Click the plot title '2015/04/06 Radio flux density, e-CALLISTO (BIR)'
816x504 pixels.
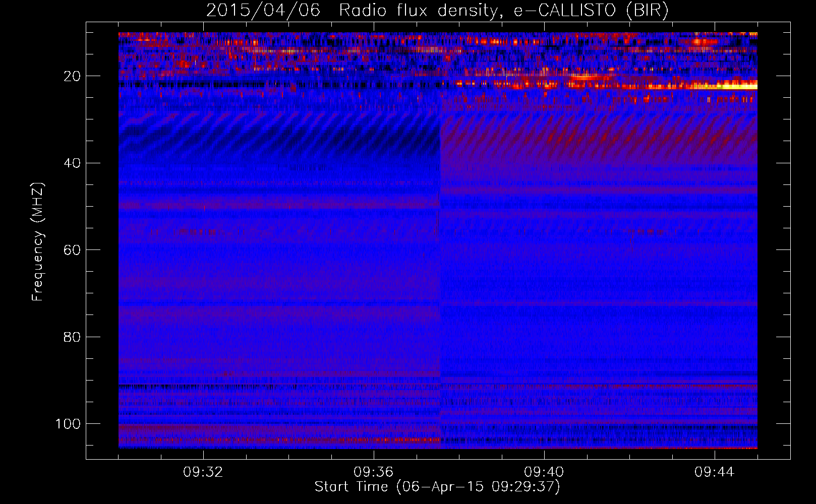437,11
